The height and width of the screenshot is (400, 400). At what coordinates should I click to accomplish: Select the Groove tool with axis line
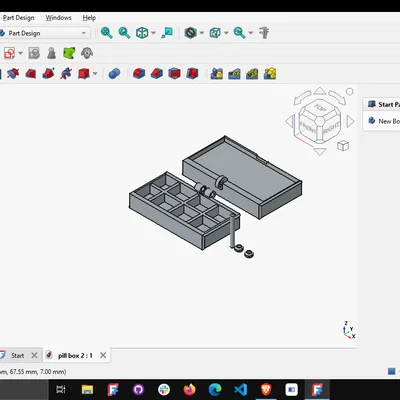click(13, 73)
